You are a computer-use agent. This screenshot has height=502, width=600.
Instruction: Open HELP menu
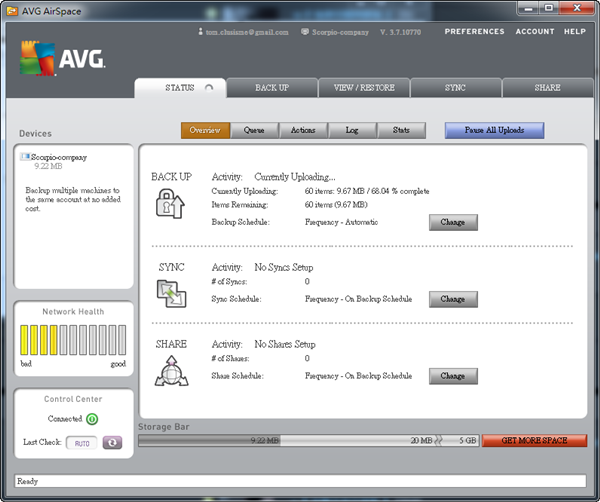(575, 32)
